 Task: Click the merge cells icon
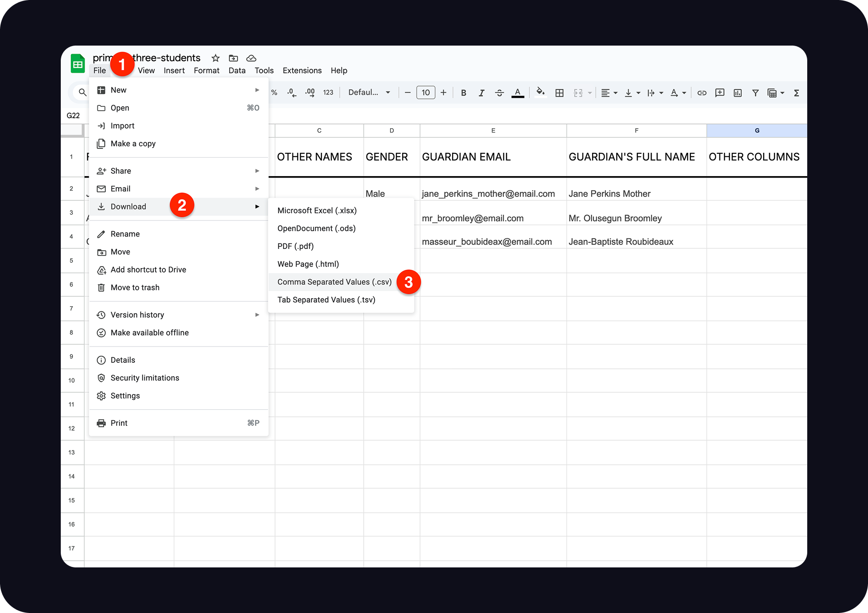point(578,93)
